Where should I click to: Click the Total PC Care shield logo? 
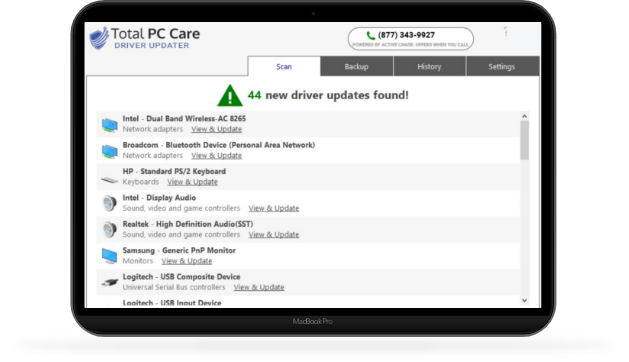pos(99,38)
